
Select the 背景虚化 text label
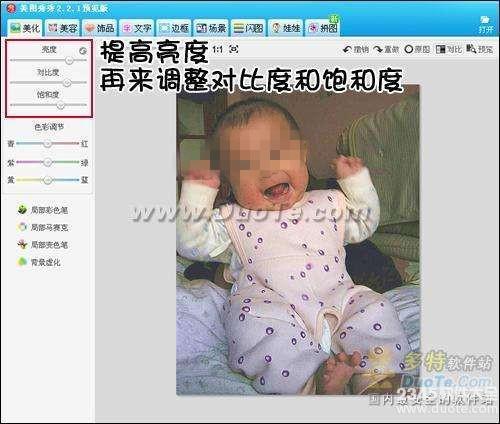click(x=46, y=263)
